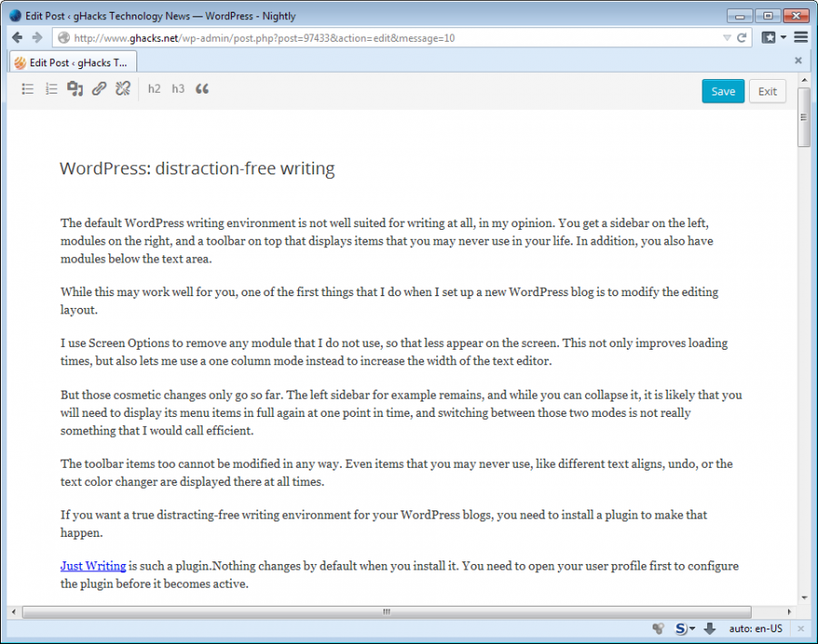Apply heading level h2
818x644 pixels.
154,88
